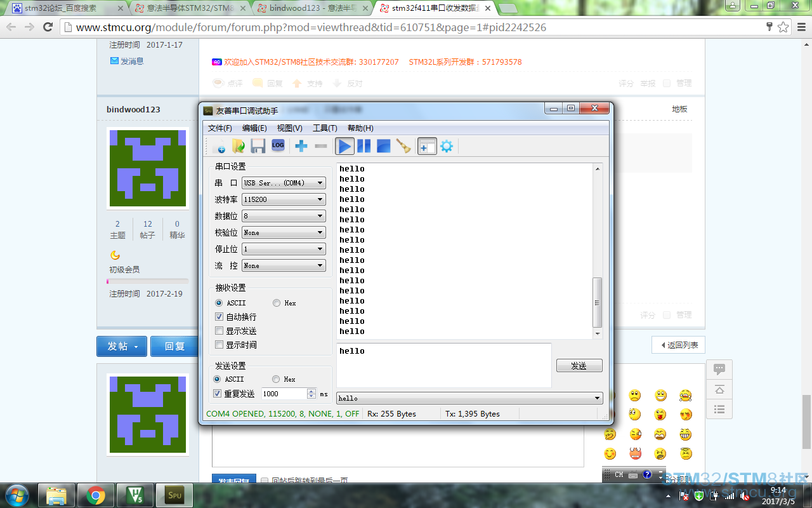Insert the wide grin teeth emoji
This screenshot has width=812, height=508.
685,434
